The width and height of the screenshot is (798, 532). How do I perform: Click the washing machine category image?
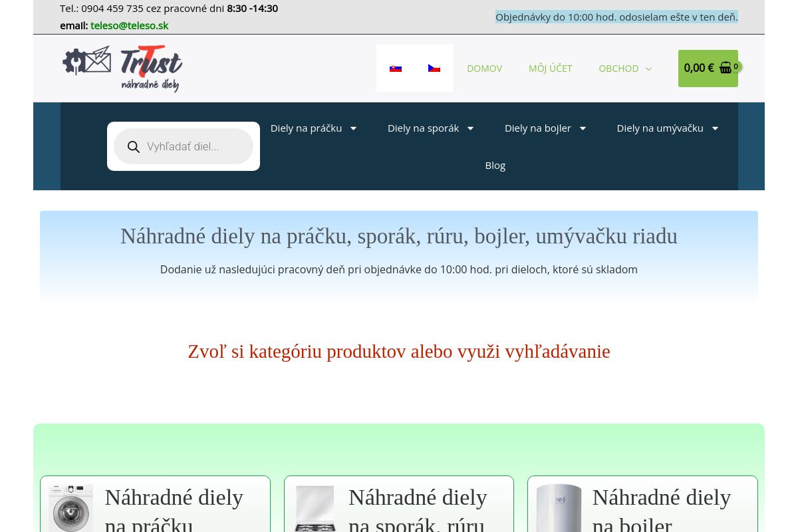(x=70, y=508)
